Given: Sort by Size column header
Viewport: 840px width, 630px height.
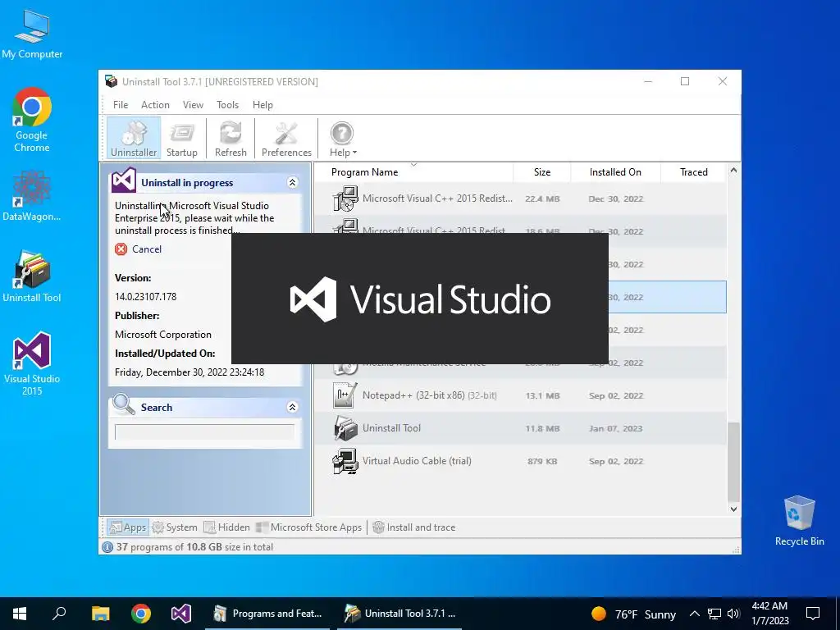Looking at the screenshot, I should pyautogui.click(x=541, y=172).
